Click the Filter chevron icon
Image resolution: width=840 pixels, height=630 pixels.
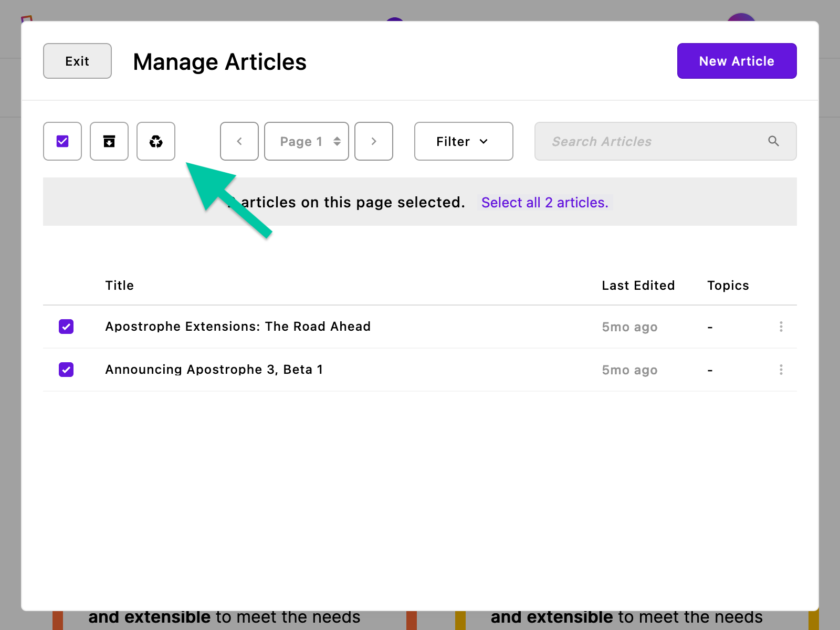point(484,141)
